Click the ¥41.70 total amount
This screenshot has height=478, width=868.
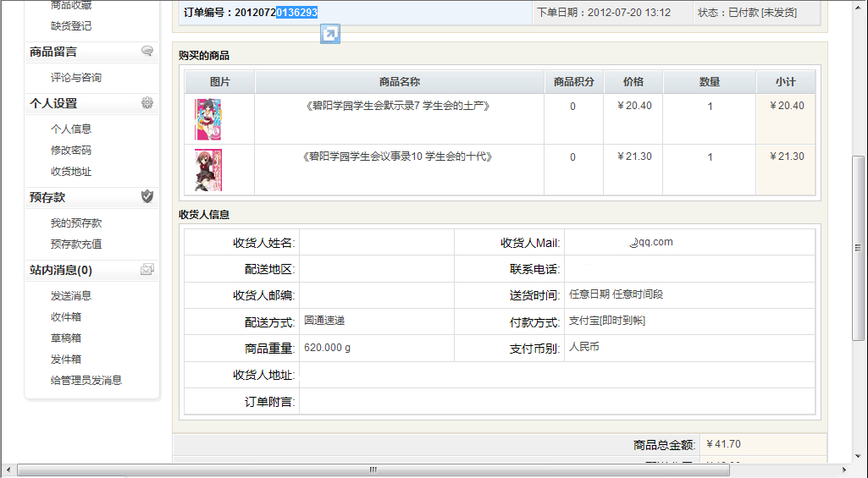click(723, 444)
